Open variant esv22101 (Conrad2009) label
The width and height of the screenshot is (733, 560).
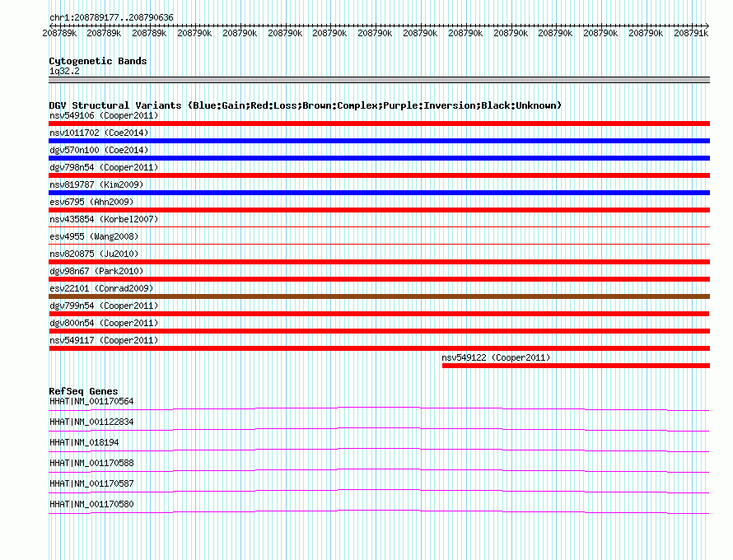pyautogui.click(x=101, y=288)
